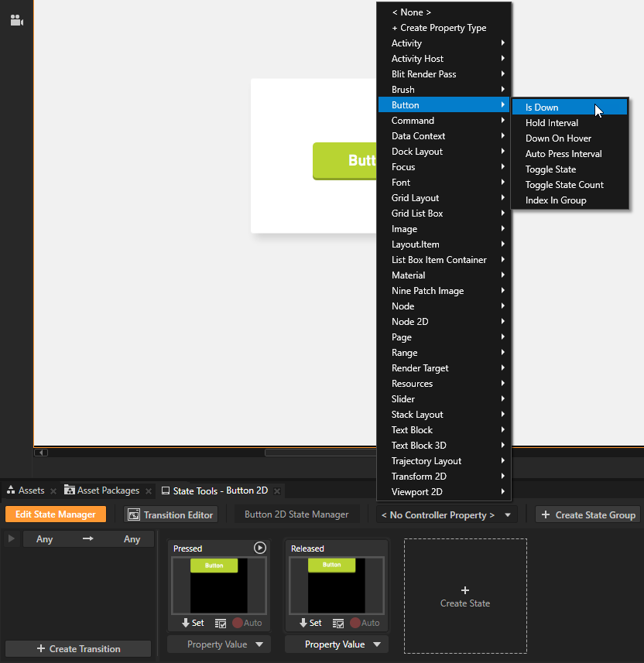Viewport: 644px width, 663px height.
Task: Click the play arrow beside the Any transition
Action: tap(9, 538)
